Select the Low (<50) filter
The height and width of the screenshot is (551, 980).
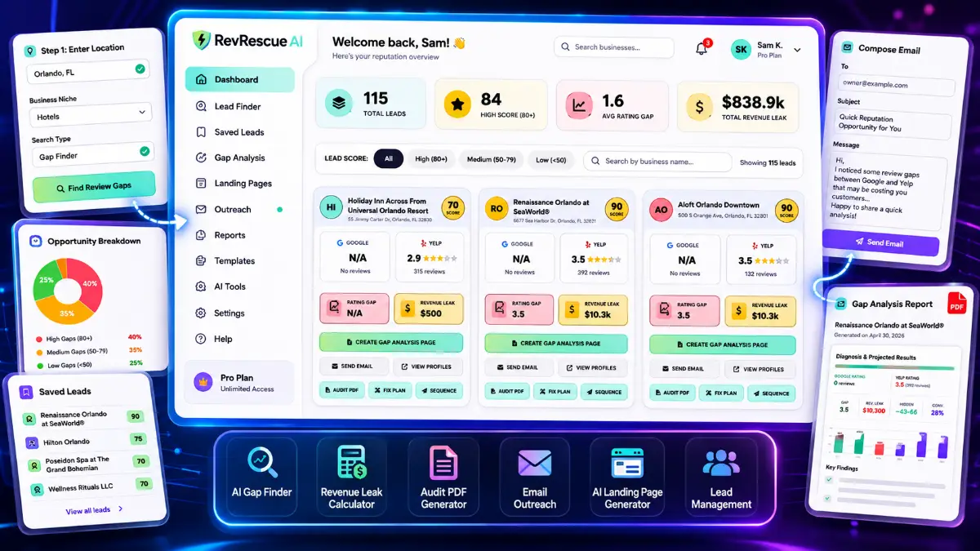(551, 159)
